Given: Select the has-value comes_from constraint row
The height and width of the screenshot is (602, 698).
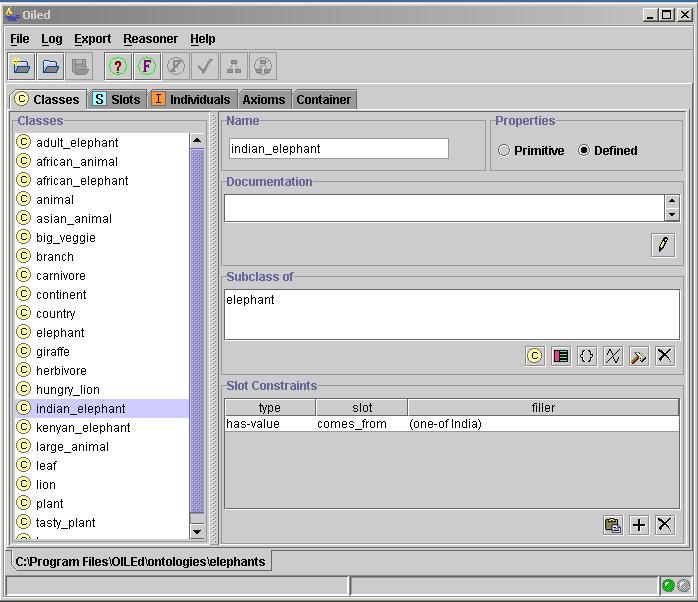Looking at the screenshot, I should click(x=452, y=423).
